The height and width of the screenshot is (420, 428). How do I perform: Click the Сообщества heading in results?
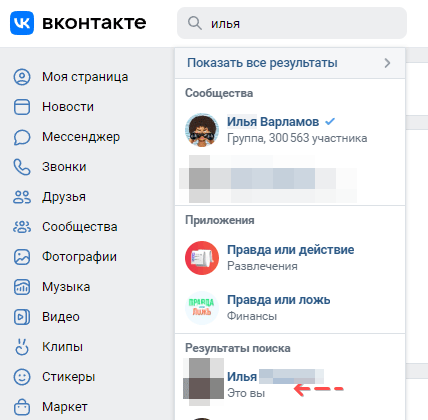[x=219, y=93]
